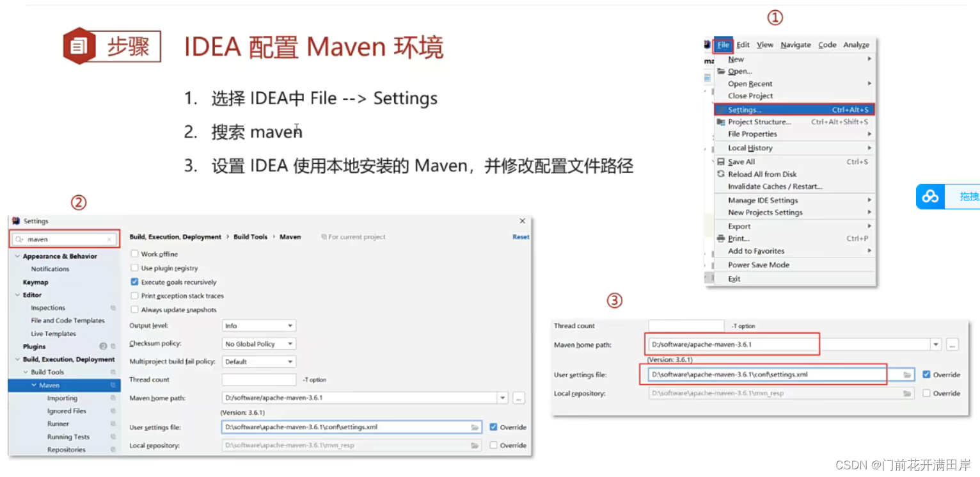Click the Project Structure icon in File menu

click(x=721, y=122)
